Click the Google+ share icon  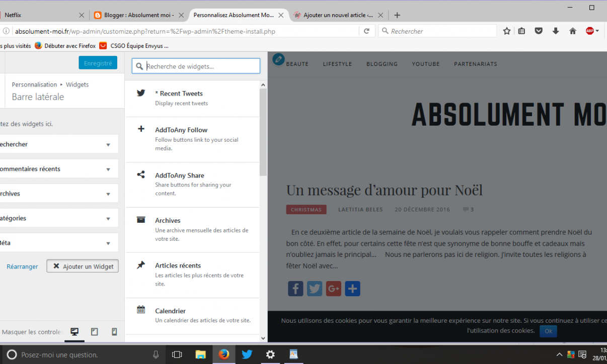[x=333, y=289]
